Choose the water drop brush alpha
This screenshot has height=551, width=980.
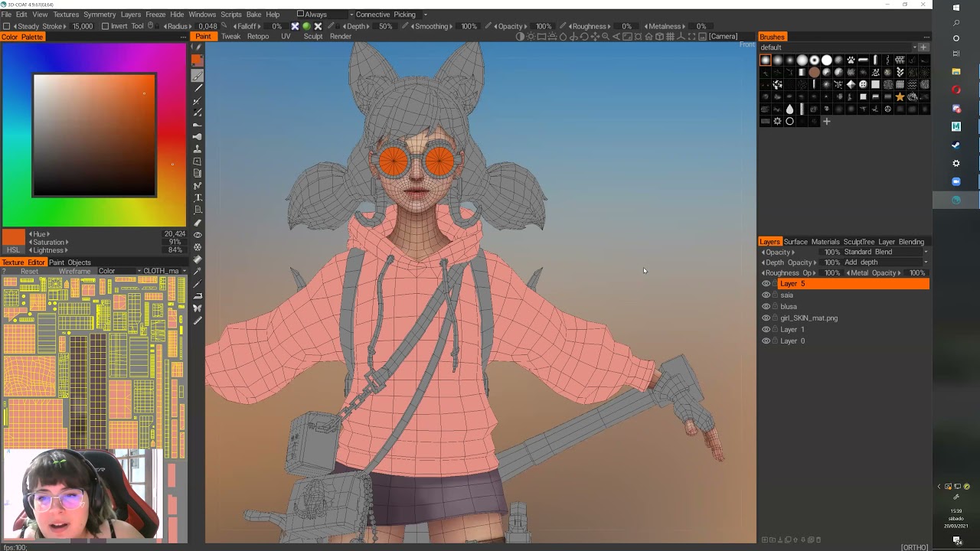[789, 109]
